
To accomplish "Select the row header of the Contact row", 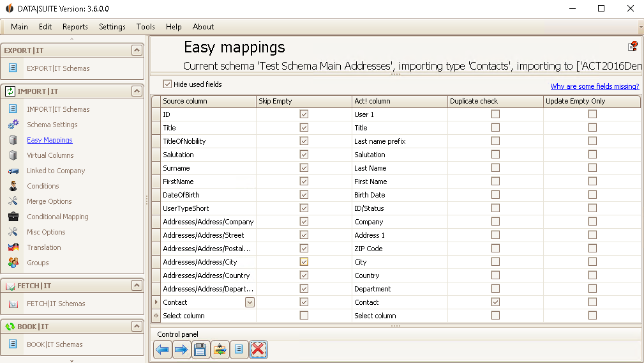I will pyautogui.click(x=156, y=302).
